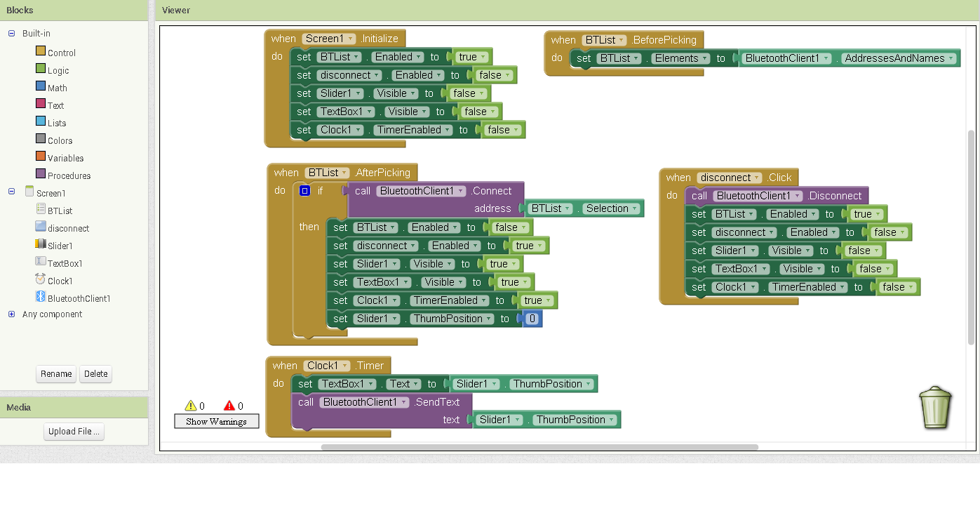
Task: Toggle false value for Initialize disconnect Enabled
Action: pyautogui.click(x=495, y=75)
